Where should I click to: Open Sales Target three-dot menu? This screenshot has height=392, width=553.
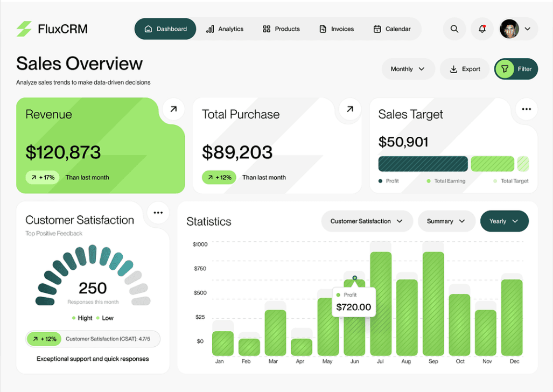click(x=526, y=109)
